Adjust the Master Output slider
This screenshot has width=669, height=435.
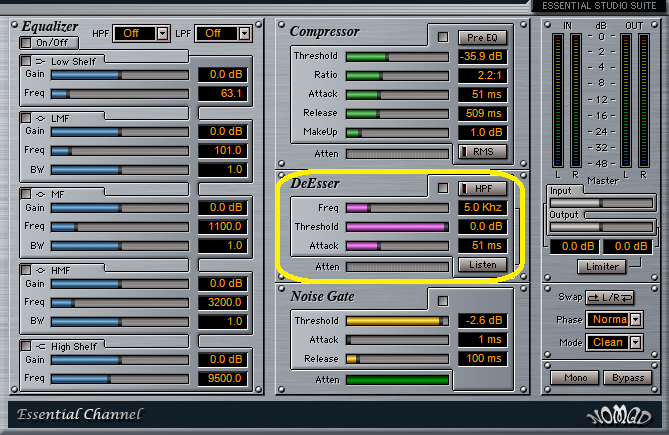pyautogui.click(x=601, y=227)
